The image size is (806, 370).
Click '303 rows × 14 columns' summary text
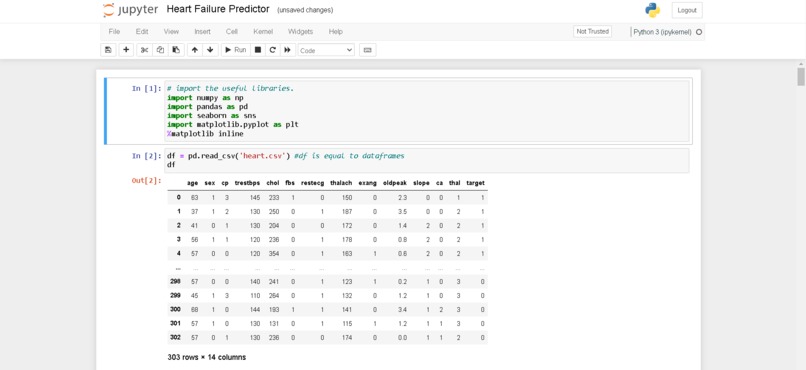pyautogui.click(x=207, y=357)
